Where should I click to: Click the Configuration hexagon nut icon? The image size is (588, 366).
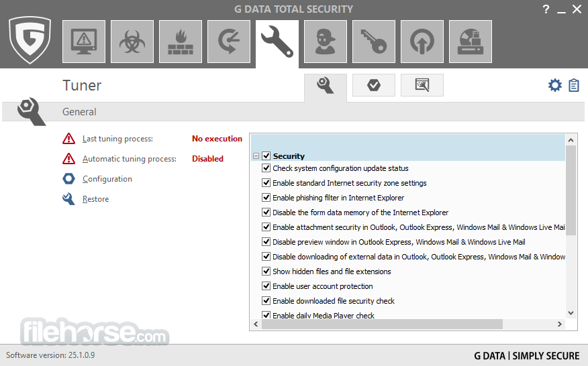click(x=68, y=179)
